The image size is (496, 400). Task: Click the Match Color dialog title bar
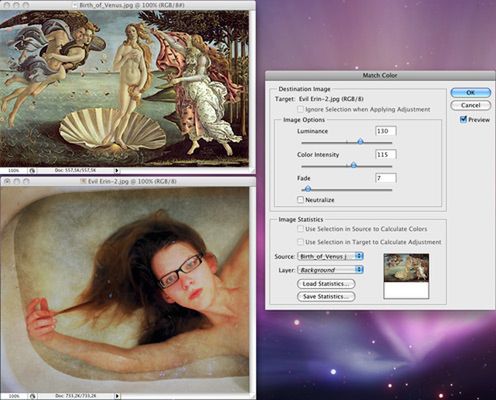click(380, 75)
